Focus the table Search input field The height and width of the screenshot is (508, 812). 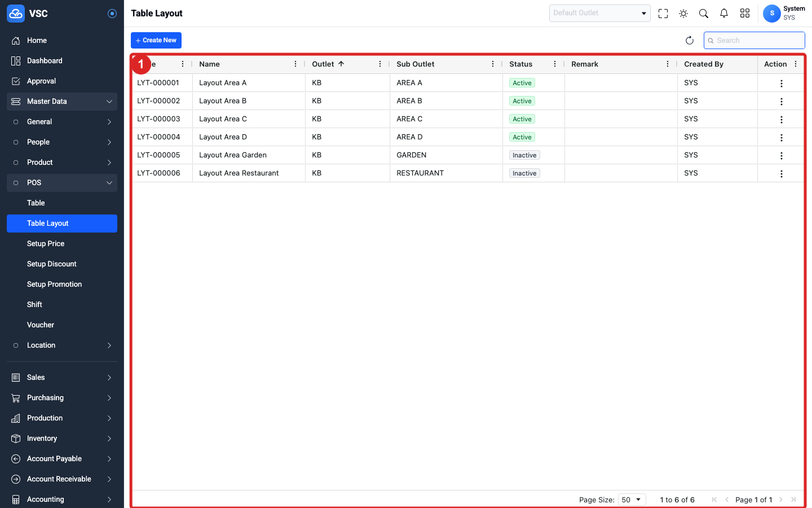click(x=754, y=41)
